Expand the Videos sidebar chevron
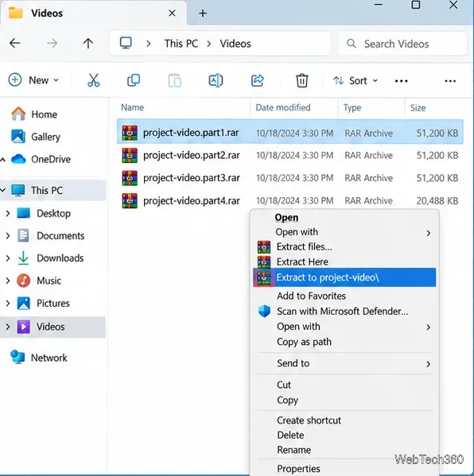This screenshot has height=476, width=474. point(8,327)
